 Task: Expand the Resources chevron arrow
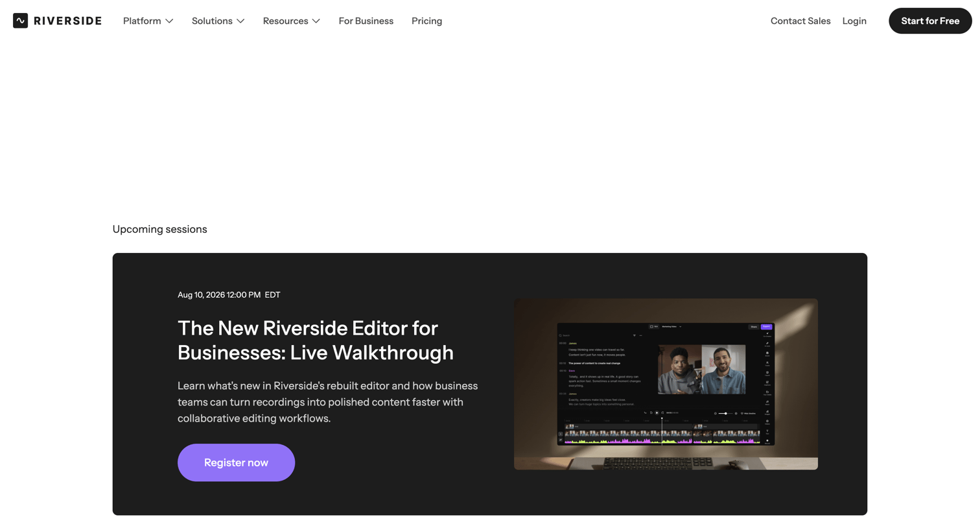point(316,21)
